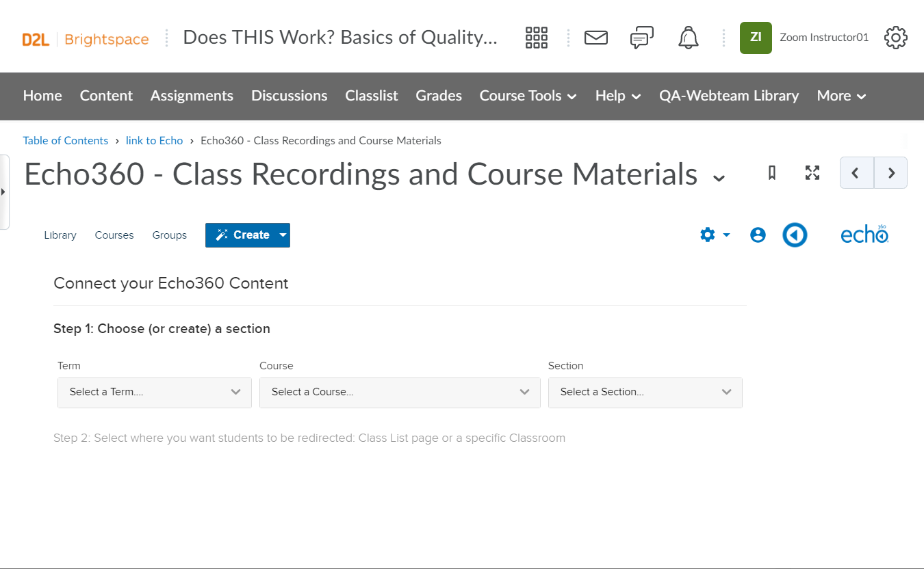Open the Select a Section dropdown

click(x=645, y=393)
